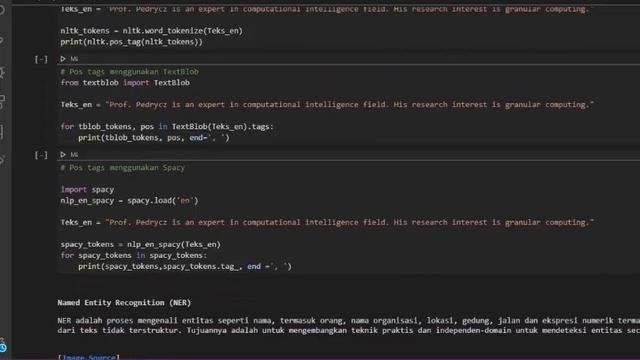Click the 'print(spacy_tokens,spacy_tokens.tag_' line
The image size is (640, 360).
pos(185,267)
